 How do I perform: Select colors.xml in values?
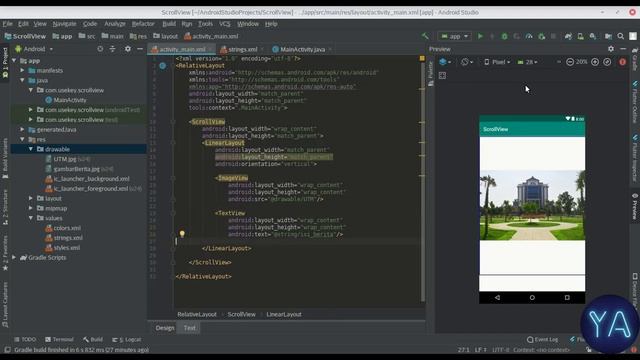tap(67, 228)
